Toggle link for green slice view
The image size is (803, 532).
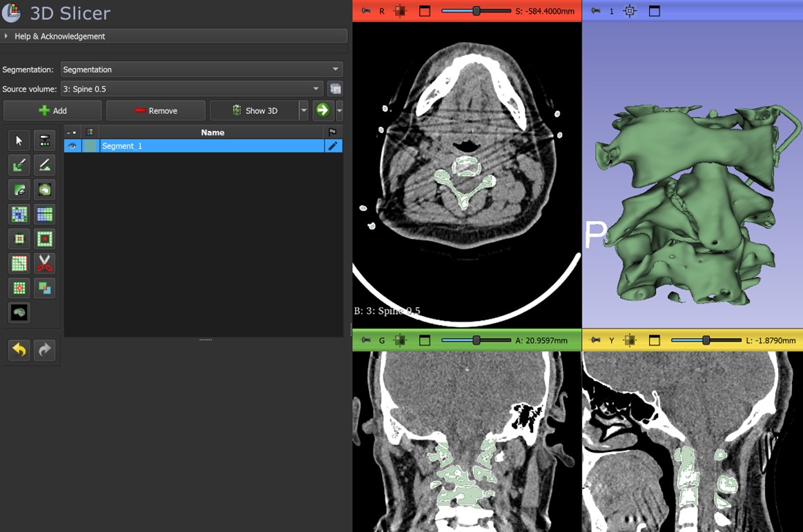[x=400, y=340]
